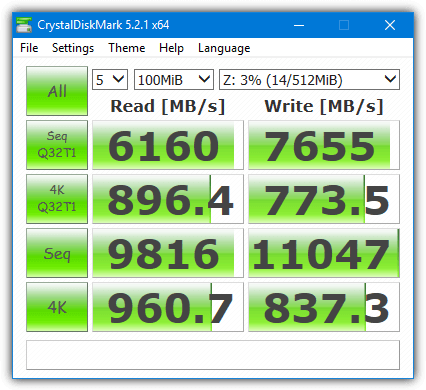Expand the Z: drive selection dropdown
426x390 pixels.
coord(309,80)
